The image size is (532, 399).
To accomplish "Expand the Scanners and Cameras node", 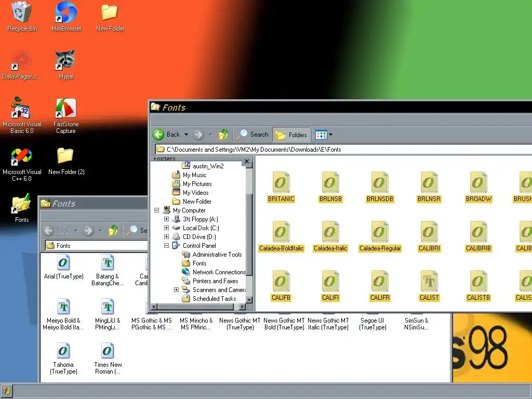I will click(177, 290).
